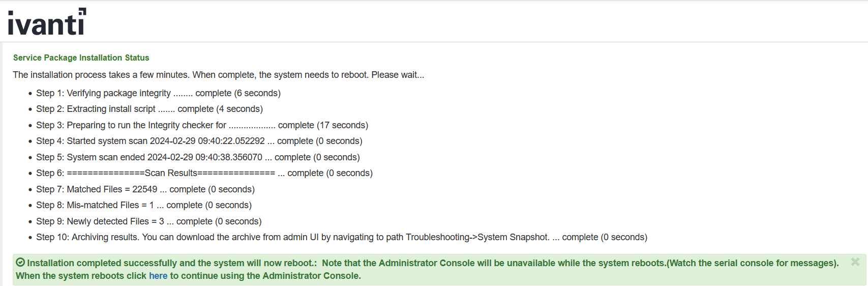Select Step 2 Extracting install script line
Viewport: 868px width, 286px height.
[x=149, y=109]
